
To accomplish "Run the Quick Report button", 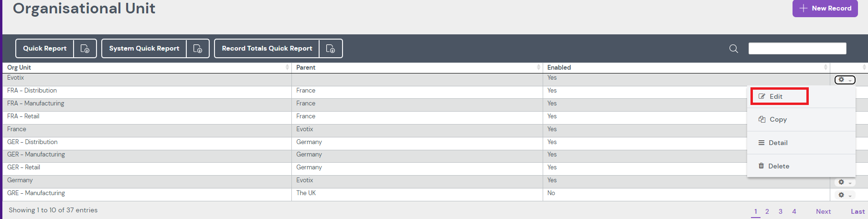I will 45,49.
